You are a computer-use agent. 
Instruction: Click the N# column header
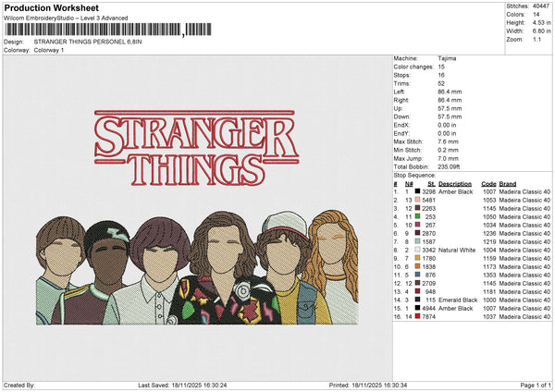[409, 184]
